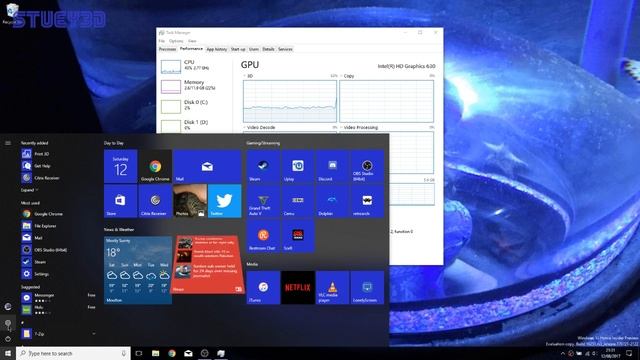Launch the Cemu tile
Viewport: 640px width, 360px height.
298,201
